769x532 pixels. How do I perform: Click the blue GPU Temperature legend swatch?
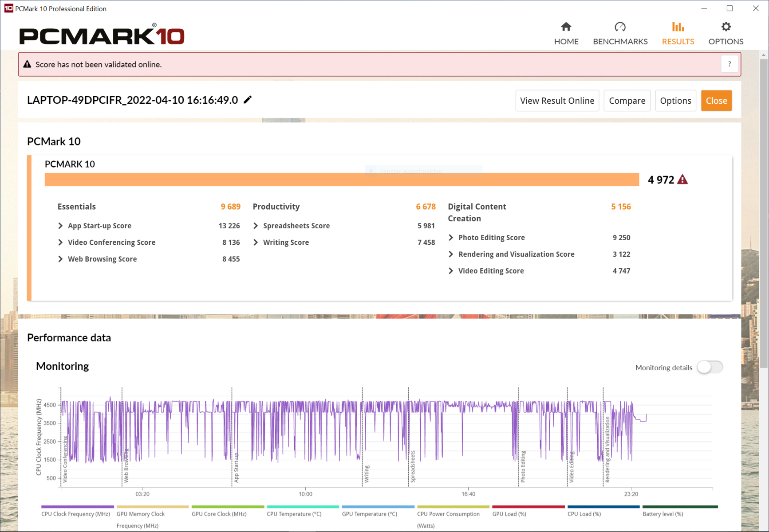point(378,506)
